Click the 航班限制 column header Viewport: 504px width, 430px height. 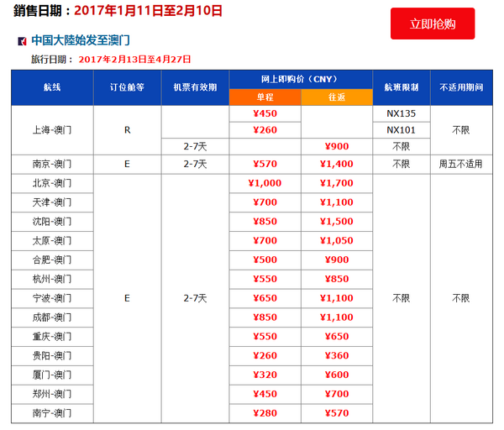pos(402,87)
